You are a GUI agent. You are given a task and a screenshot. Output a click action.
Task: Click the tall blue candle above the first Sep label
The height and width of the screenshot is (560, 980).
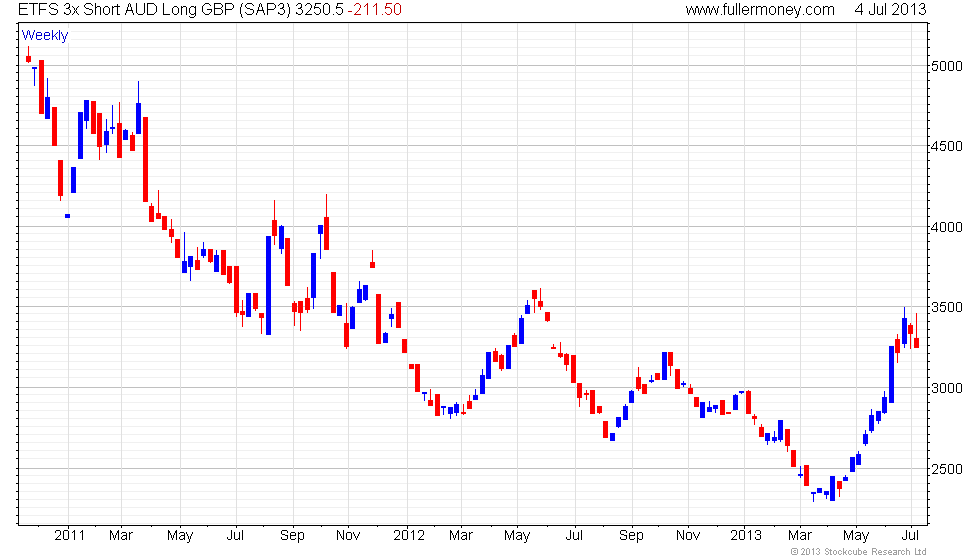tap(268, 285)
